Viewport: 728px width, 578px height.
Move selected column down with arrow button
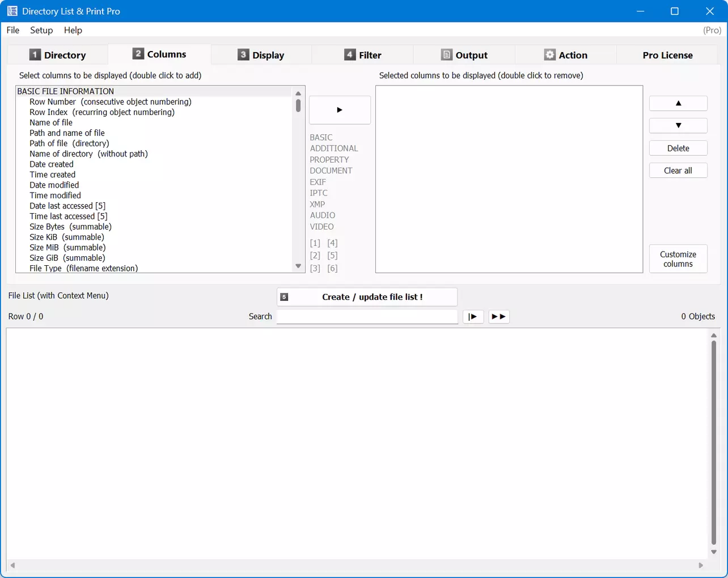point(678,125)
